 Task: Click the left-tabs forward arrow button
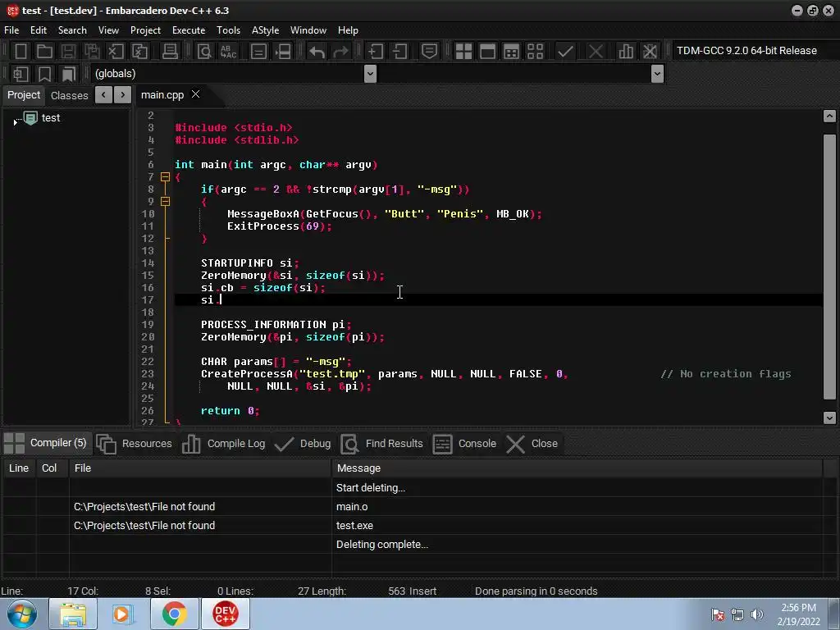(x=123, y=95)
